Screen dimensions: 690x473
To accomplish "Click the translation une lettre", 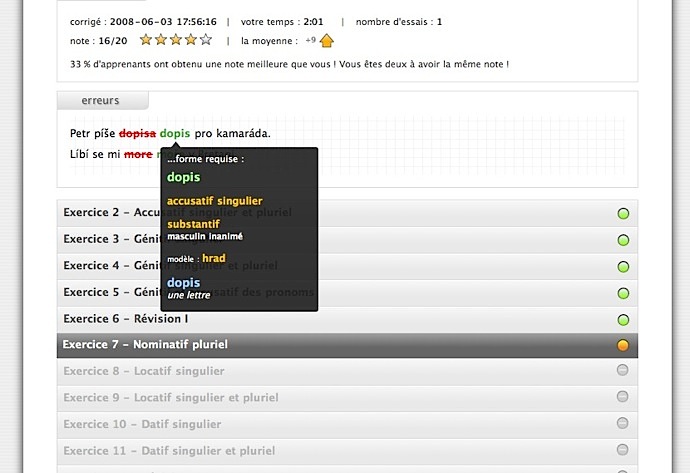I will tap(189, 296).
